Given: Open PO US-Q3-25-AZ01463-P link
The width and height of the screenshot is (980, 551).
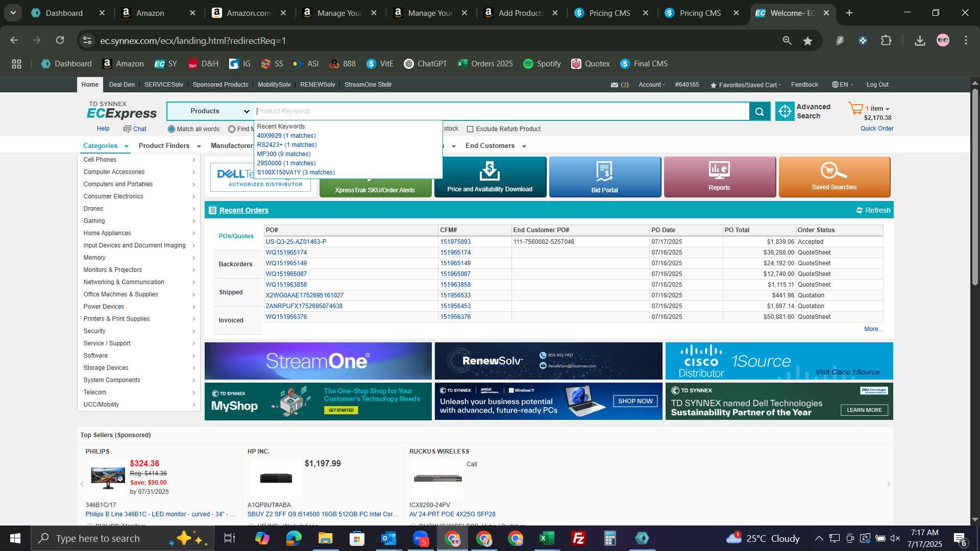Looking at the screenshot, I should coord(296,242).
